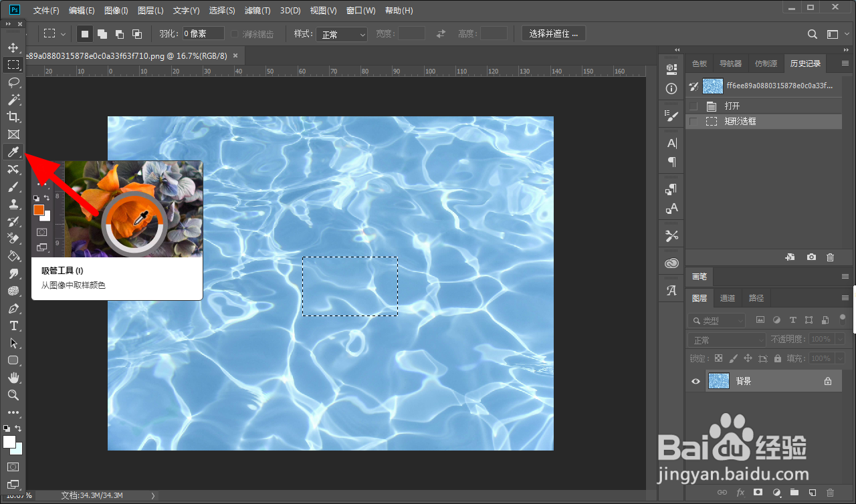The image size is (856, 504).
Task: Toggle lock transparent pixels in Layers panel
Action: pyautogui.click(x=719, y=358)
